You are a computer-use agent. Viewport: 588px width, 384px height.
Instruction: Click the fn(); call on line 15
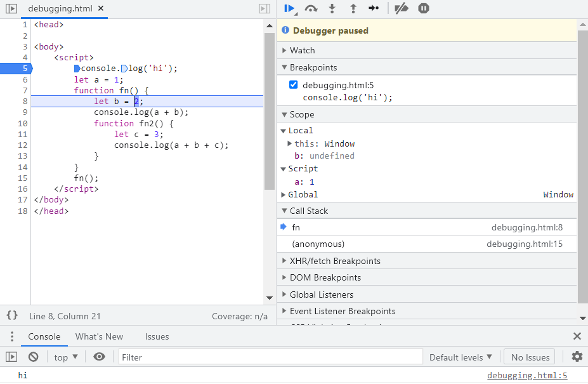point(86,178)
